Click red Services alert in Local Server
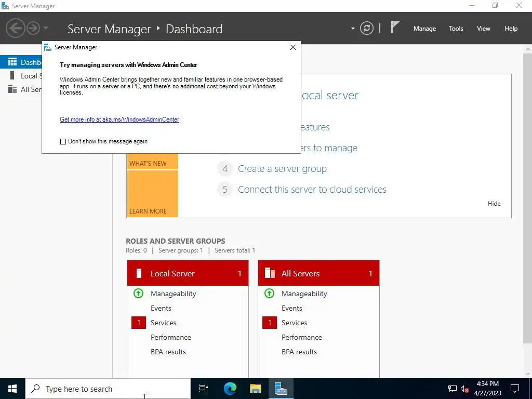Viewport: 532px width, 399px height. coord(138,323)
